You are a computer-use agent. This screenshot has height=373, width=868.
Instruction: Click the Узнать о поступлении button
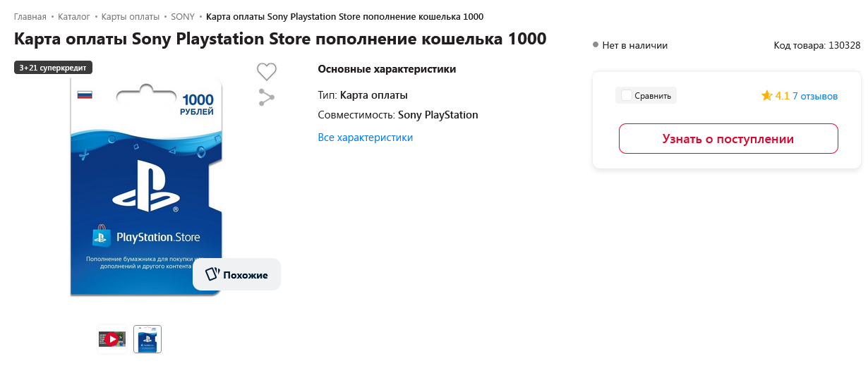[x=728, y=139]
